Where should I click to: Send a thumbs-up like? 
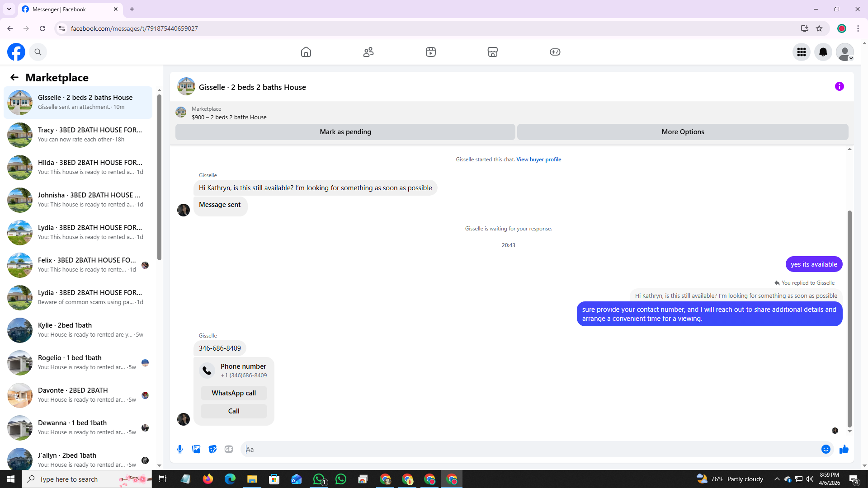tap(844, 449)
